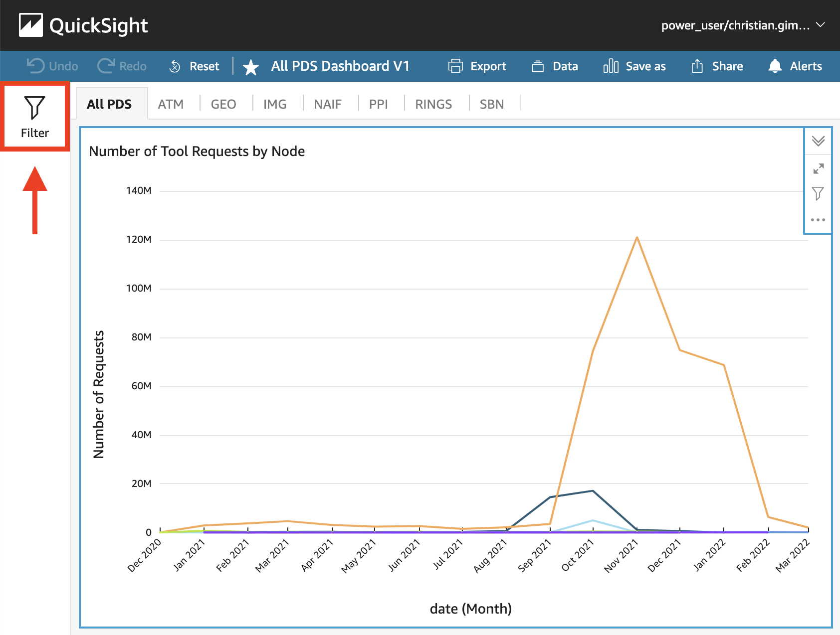Click the Sep 2021 x-axis label
The image size is (840, 635).
[534, 555]
